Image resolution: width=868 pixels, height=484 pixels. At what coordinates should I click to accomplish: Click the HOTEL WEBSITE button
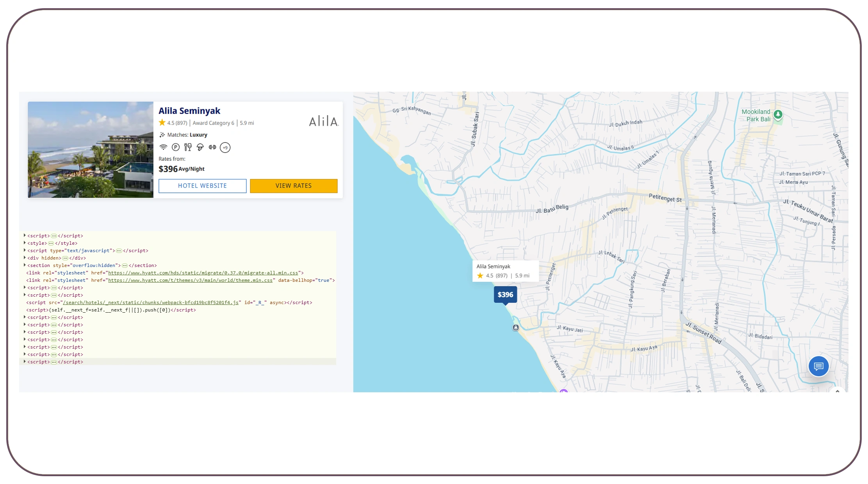[x=202, y=186]
